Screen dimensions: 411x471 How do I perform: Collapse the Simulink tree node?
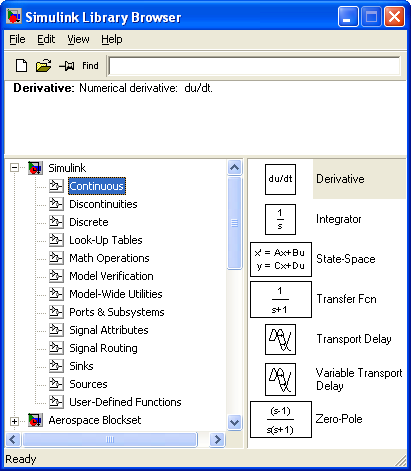pos(14,168)
